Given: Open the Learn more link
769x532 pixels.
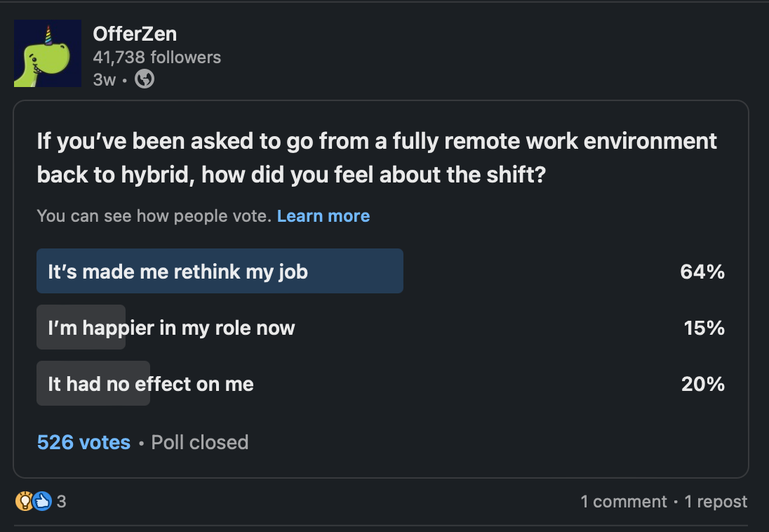Looking at the screenshot, I should click(x=323, y=215).
